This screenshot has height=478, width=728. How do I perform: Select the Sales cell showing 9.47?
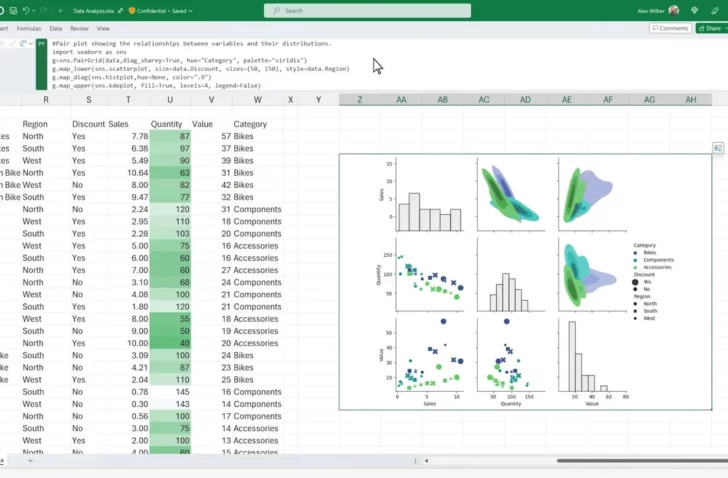(128, 197)
